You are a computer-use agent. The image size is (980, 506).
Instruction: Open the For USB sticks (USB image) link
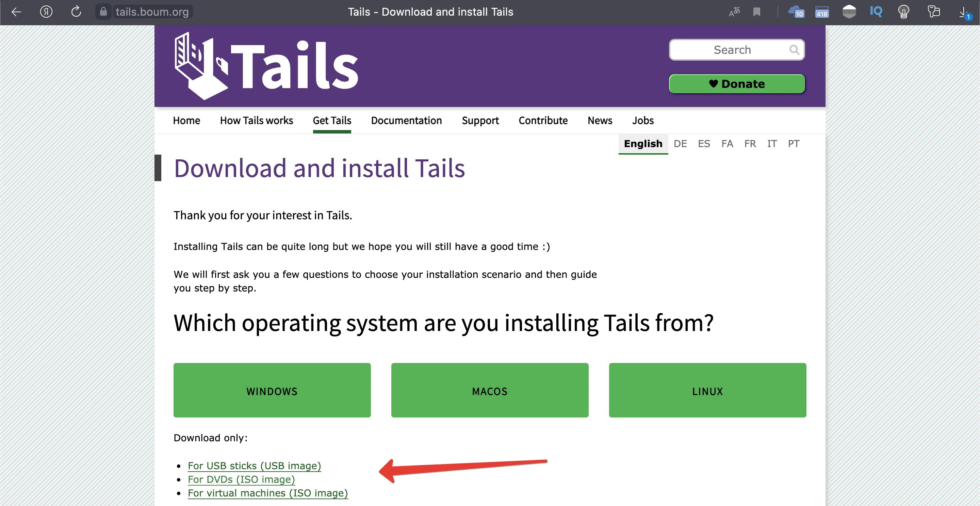(254, 465)
